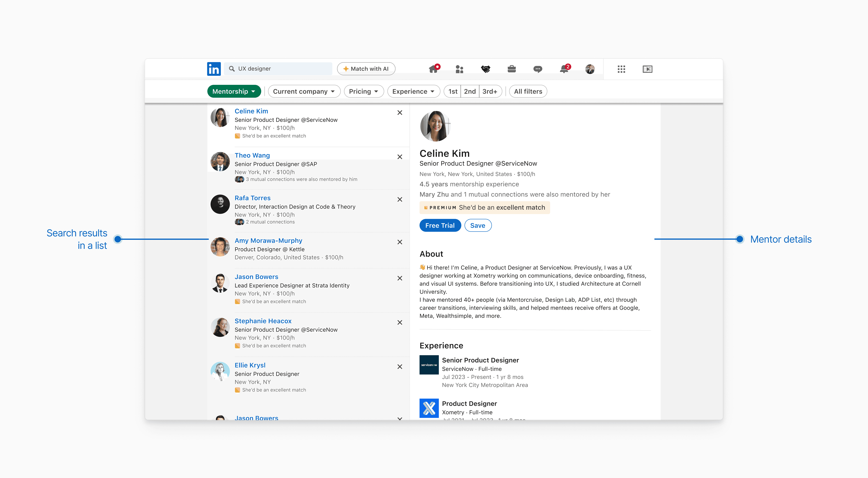
Task: Toggle the 2nd connections filter
Action: 470,91
